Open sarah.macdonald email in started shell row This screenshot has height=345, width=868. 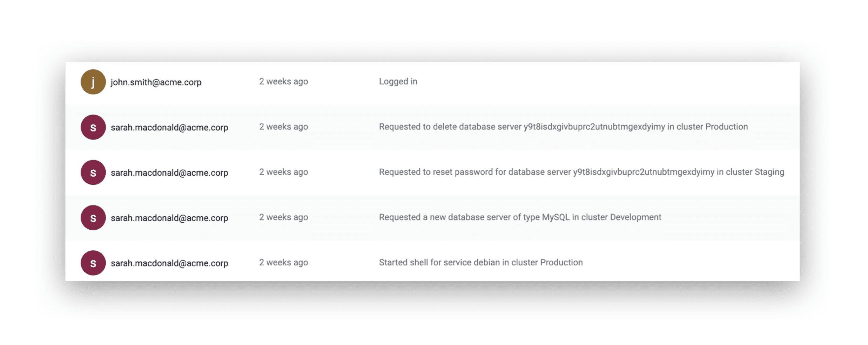click(x=169, y=263)
